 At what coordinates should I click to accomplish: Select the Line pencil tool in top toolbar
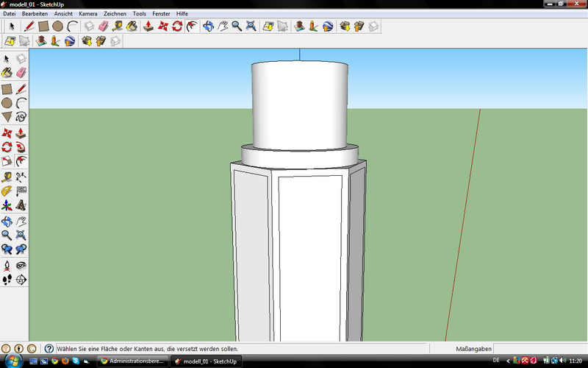(29, 26)
